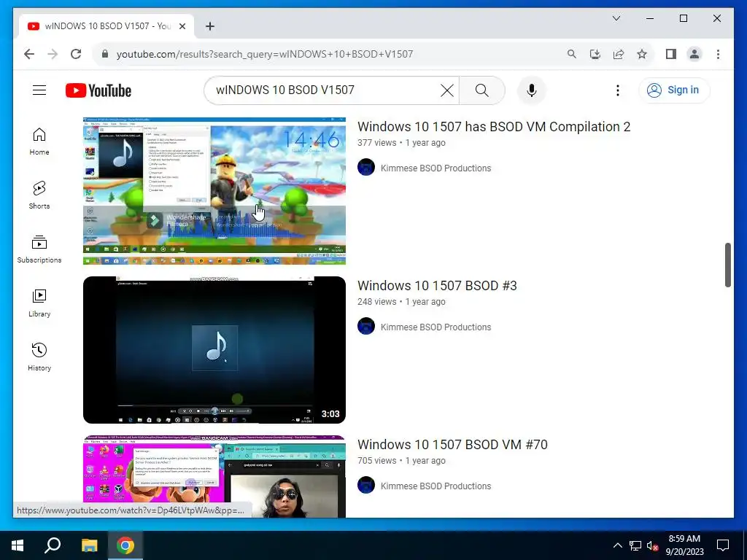
Task: Open video title Windows 10 1507 BSOD VM #70
Action: click(x=452, y=445)
